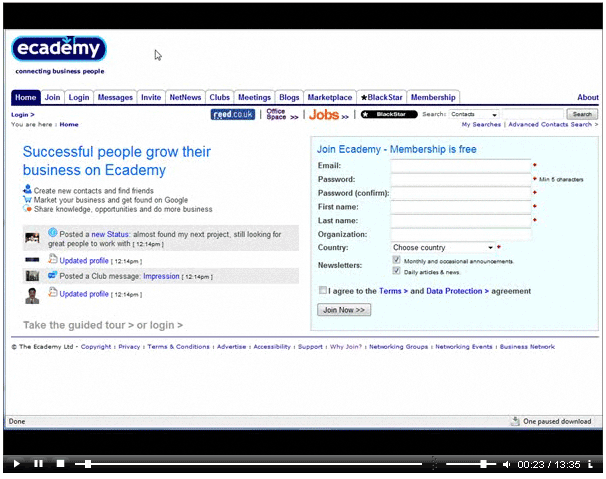Viewport: 606px width, 479px height.
Task: Open the Data Protection > link
Action: pos(457,291)
